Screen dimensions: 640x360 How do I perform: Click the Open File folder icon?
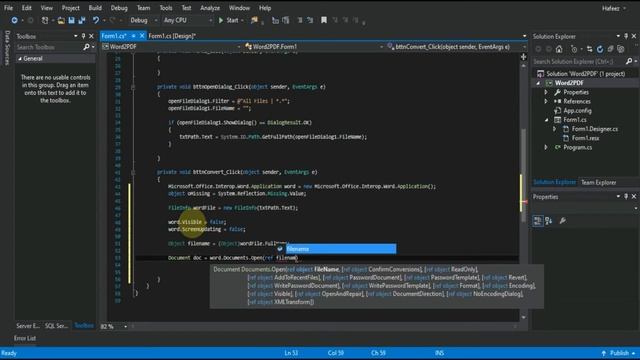[61, 20]
